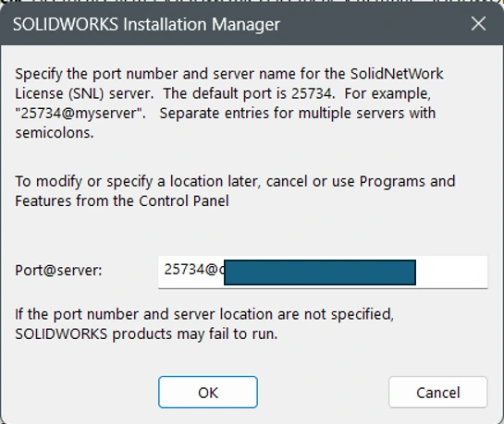Screen dimensions: 504x424
Task: Click the "Control Panel" text
Action: point(184,201)
